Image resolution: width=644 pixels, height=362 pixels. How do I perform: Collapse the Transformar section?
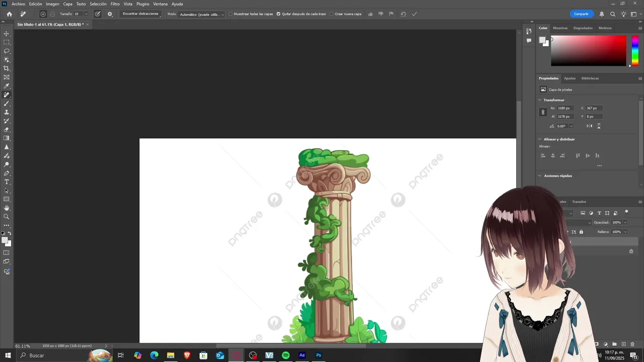coord(540,100)
